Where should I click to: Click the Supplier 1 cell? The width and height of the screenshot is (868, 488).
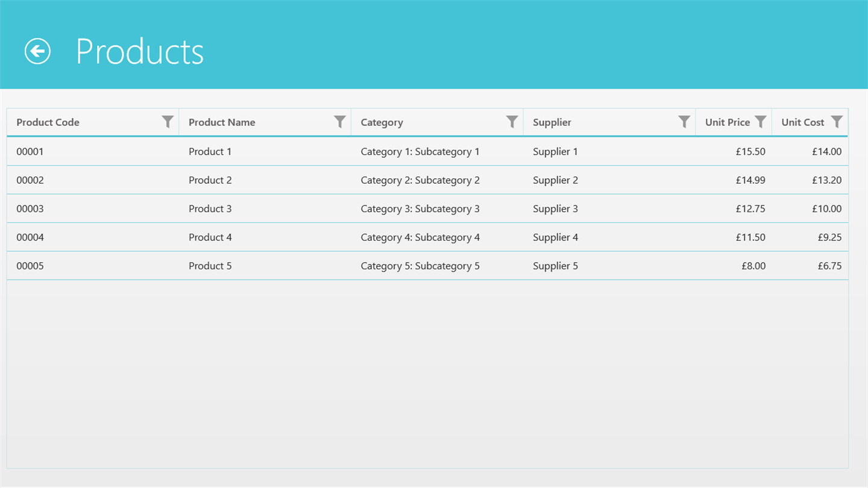click(x=609, y=151)
